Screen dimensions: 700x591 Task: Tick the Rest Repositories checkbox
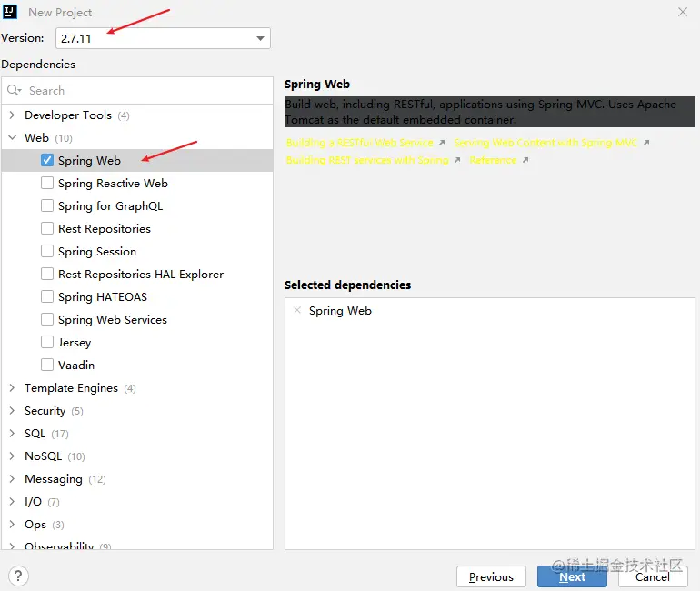(47, 228)
